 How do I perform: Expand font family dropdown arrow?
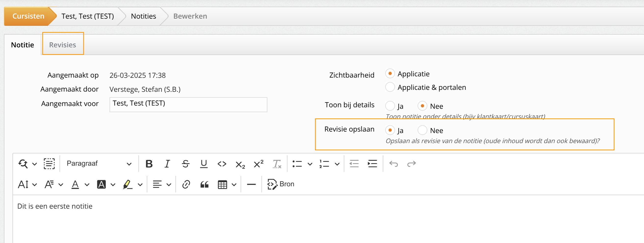tap(61, 185)
